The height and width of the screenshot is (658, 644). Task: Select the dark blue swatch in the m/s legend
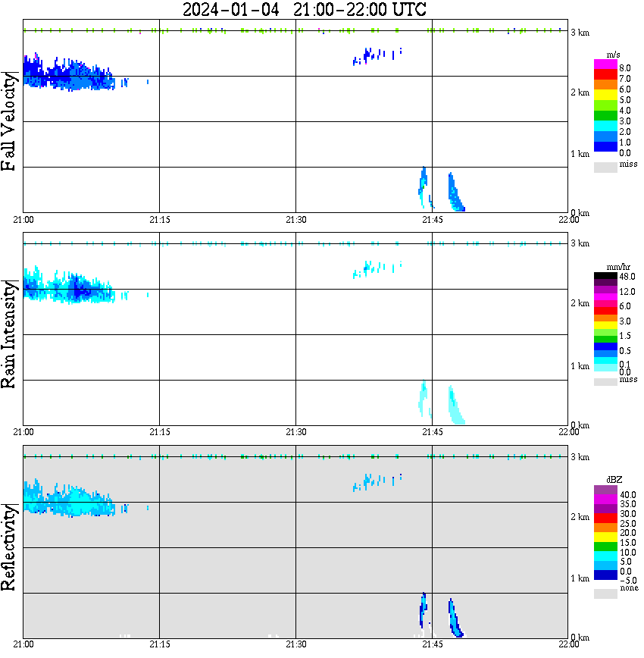(605, 147)
